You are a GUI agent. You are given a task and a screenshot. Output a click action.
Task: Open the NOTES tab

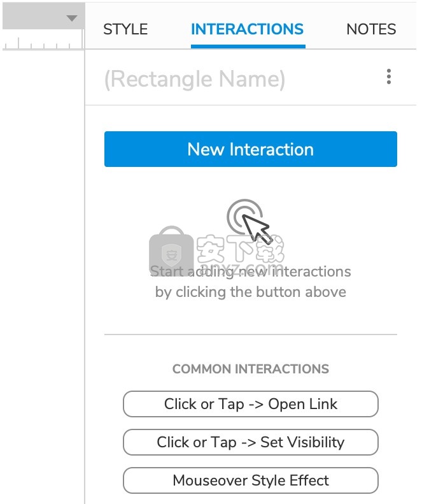[x=371, y=29]
